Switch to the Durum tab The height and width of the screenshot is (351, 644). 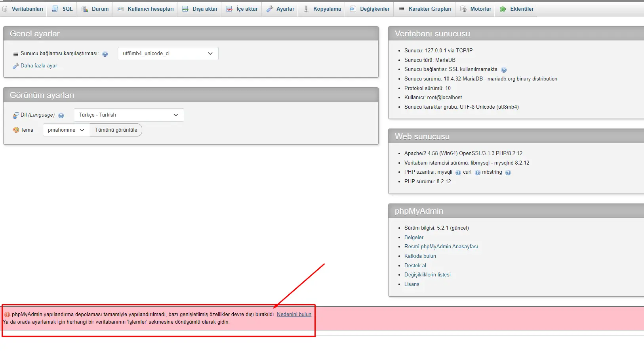(95, 9)
